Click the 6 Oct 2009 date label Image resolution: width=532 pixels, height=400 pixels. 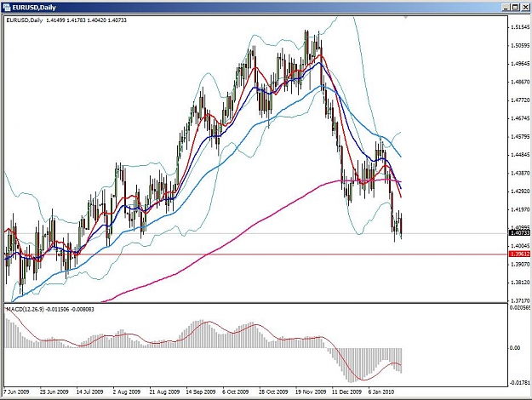pyautogui.click(x=236, y=391)
